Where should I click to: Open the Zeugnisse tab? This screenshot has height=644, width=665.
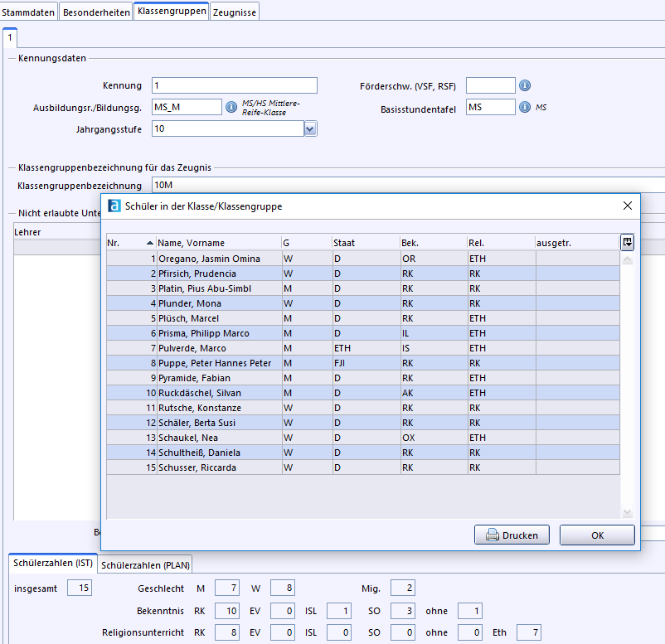235,12
